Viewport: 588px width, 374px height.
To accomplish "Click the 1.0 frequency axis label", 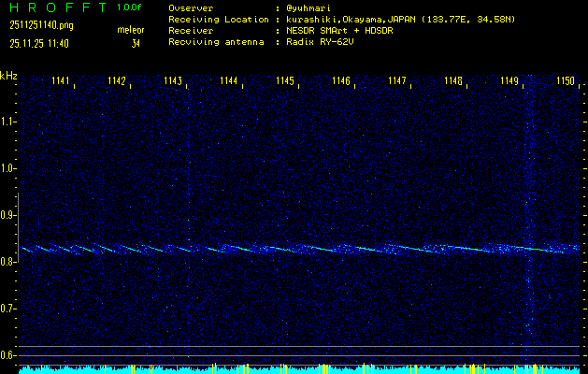I will 8,168.
